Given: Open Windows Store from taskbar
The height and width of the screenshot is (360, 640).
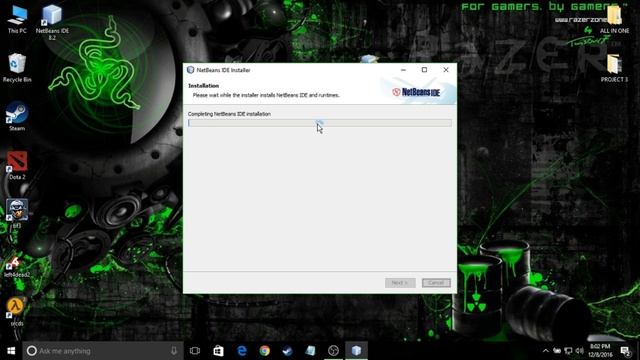Looking at the screenshot, I should (x=218, y=351).
